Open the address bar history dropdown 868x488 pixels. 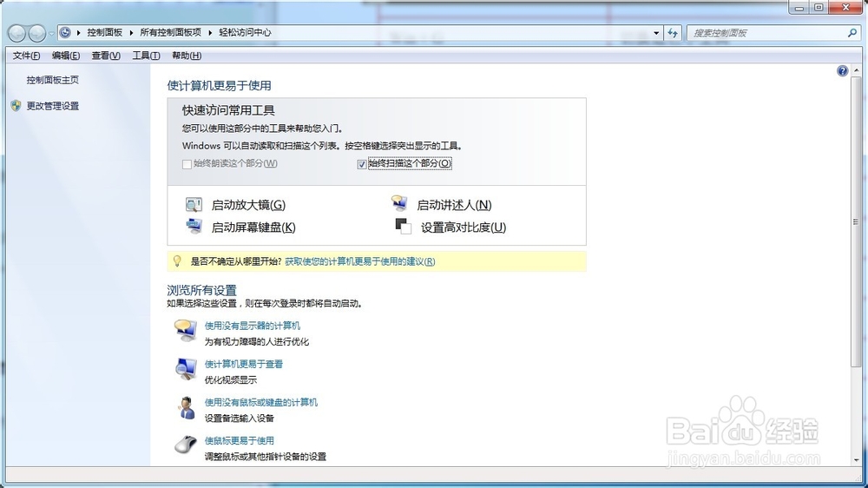(656, 33)
